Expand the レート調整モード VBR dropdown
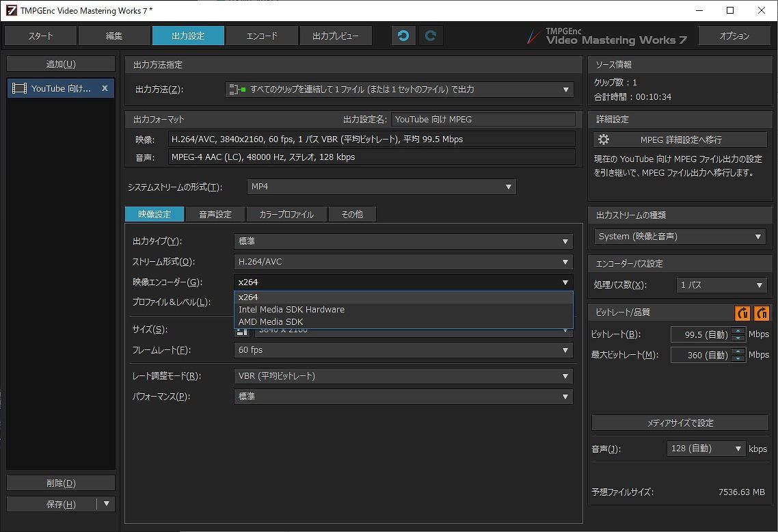 pyautogui.click(x=403, y=375)
